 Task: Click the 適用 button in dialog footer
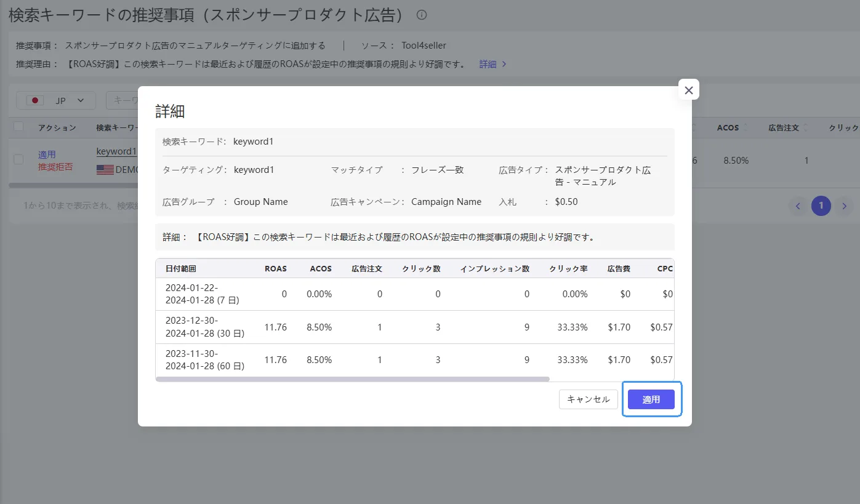(x=651, y=399)
